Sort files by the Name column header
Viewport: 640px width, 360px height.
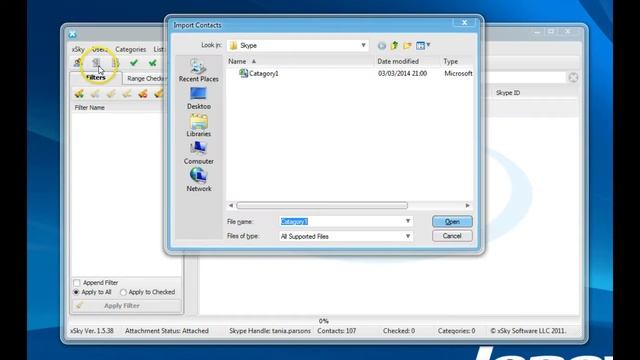pyautogui.click(x=300, y=61)
